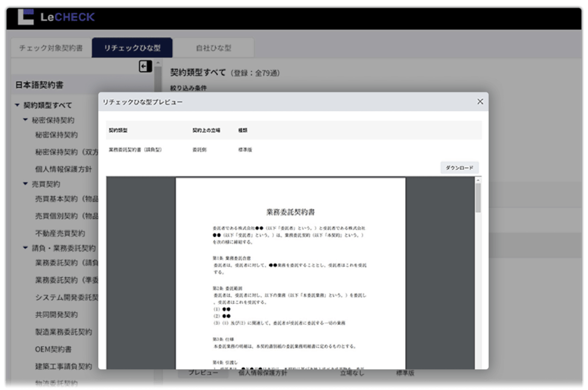588x390 pixels.
Task: Collapse the 売買契約 category
Action: pyautogui.click(x=26, y=184)
